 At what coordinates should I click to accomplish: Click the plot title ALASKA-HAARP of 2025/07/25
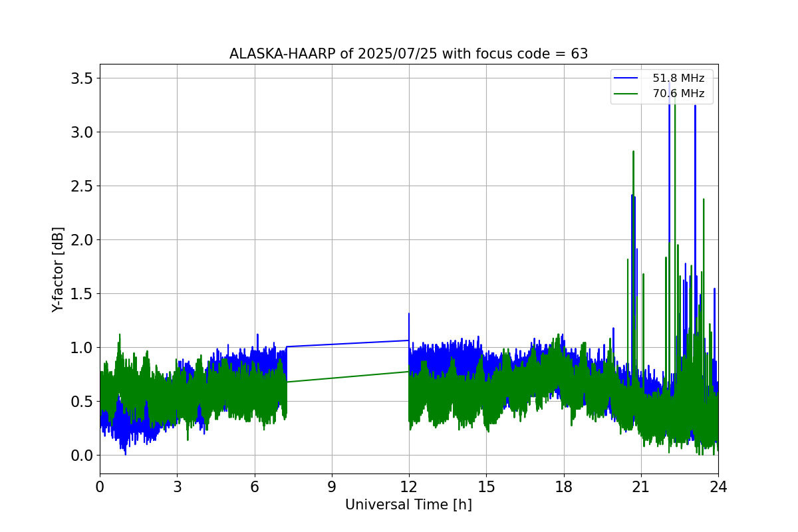click(408, 54)
